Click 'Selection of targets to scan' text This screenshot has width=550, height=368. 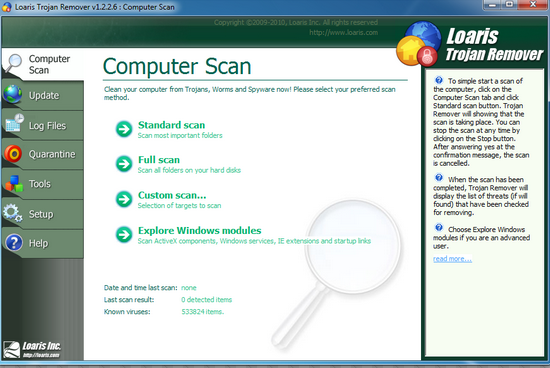[179, 206]
